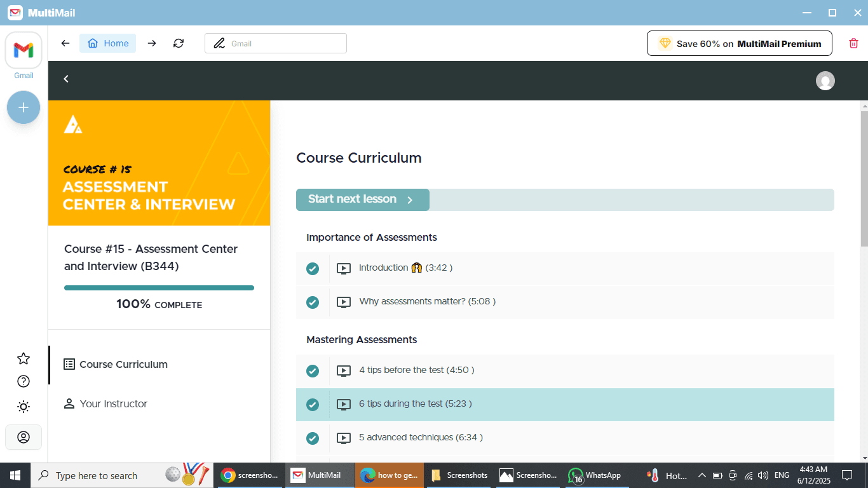
Task: Toggle completion check for Why assessments matter
Action: 313,302
